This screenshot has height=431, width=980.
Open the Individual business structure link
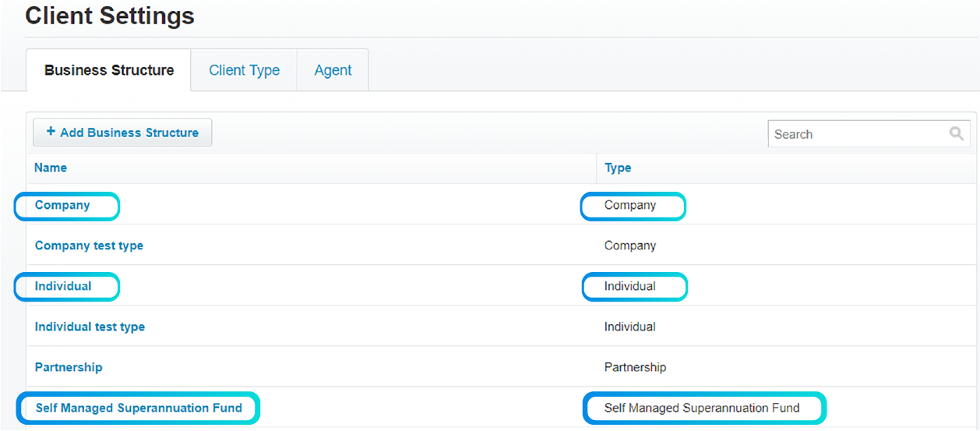point(63,286)
